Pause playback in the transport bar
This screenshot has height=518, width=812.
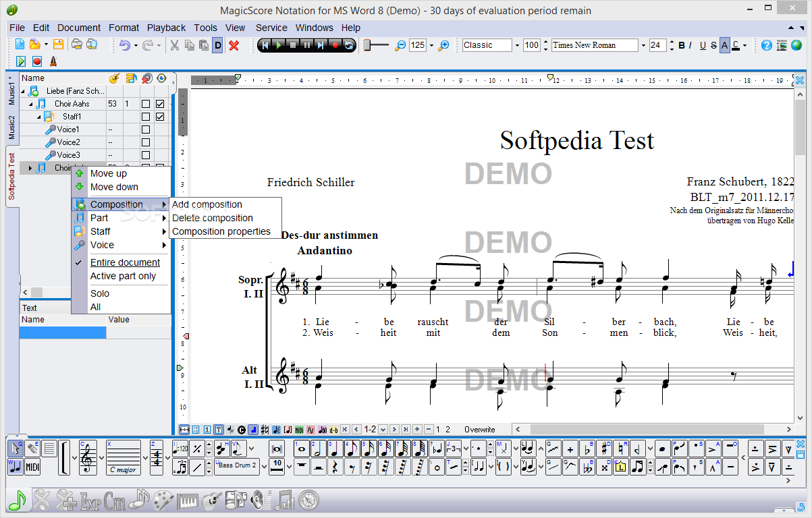point(307,45)
